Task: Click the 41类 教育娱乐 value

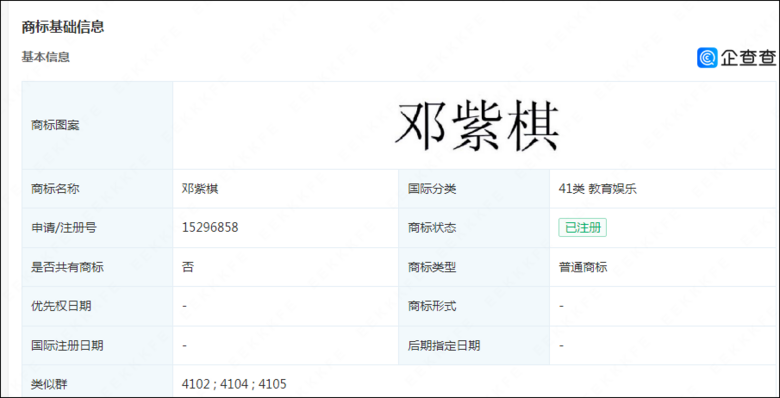Action: pyautogui.click(x=598, y=189)
